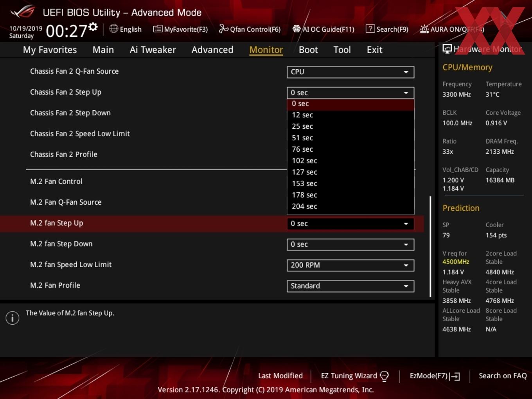This screenshot has height=399, width=532.
Task: Select the Monitor tab
Action: pos(266,50)
